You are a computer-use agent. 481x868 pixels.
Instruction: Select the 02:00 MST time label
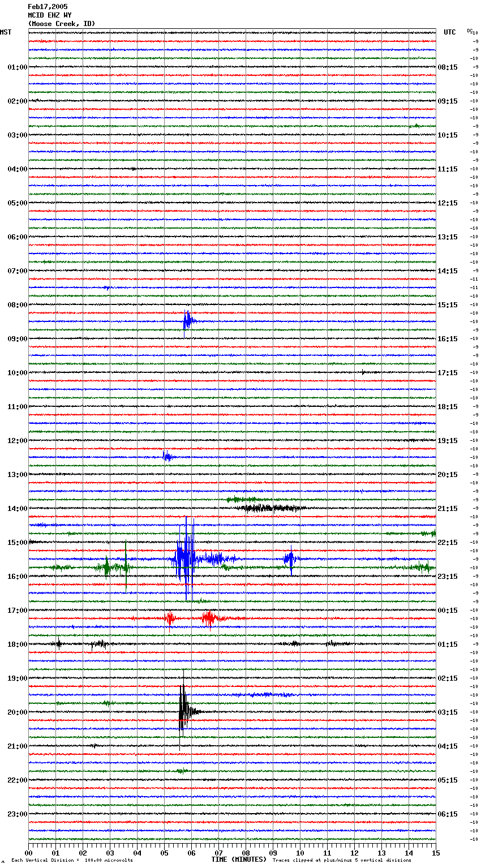coord(18,101)
